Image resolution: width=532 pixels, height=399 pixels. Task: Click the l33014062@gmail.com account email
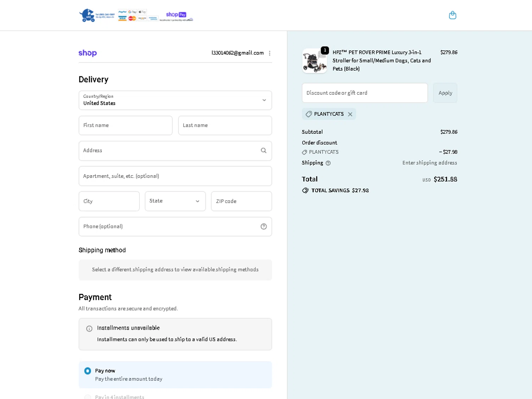click(238, 53)
